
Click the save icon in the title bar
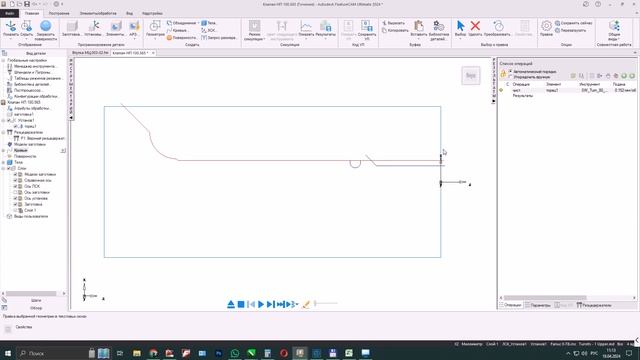[x=27, y=4]
